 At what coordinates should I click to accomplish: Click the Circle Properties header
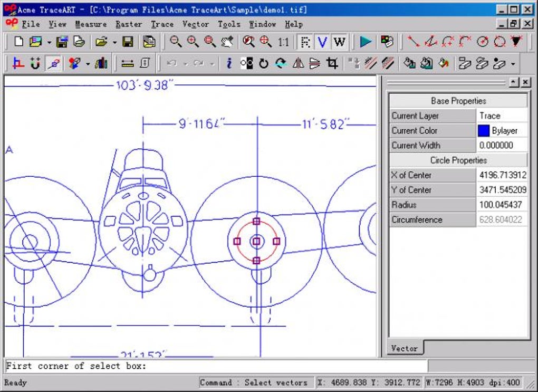(x=458, y=160)
